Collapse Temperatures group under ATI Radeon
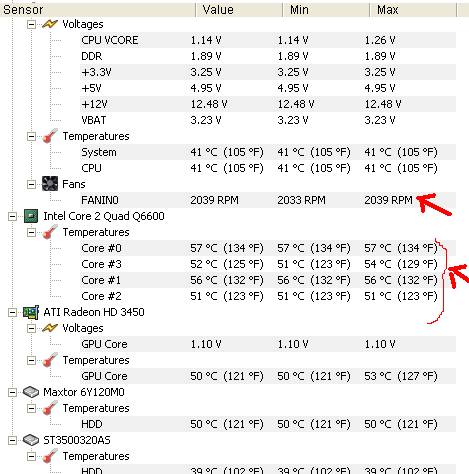 click(x=31, y=360)
